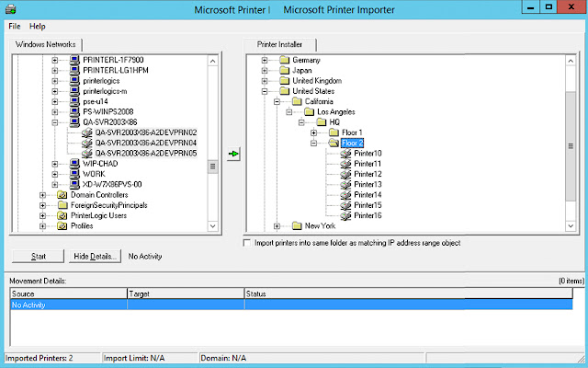The height and width of the screenshot is (368, 588).
Task: Select printer icon for QA-SVR2003X86-A2DEVPRN04
Action: [87, 144]
